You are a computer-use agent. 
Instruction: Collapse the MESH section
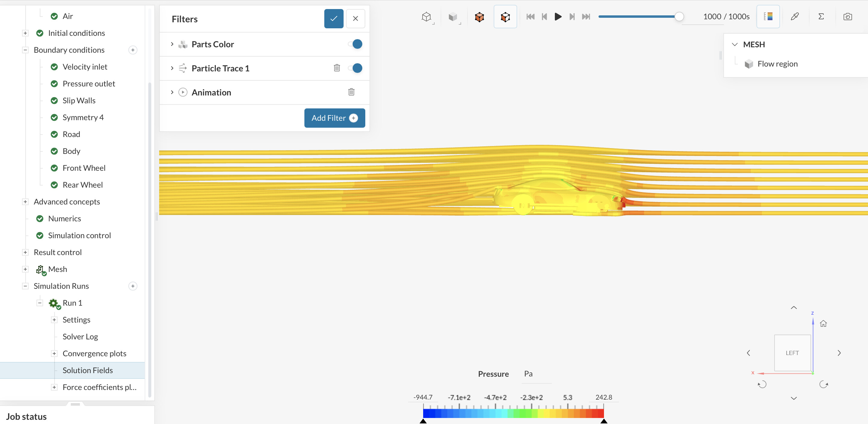(734, 45)
